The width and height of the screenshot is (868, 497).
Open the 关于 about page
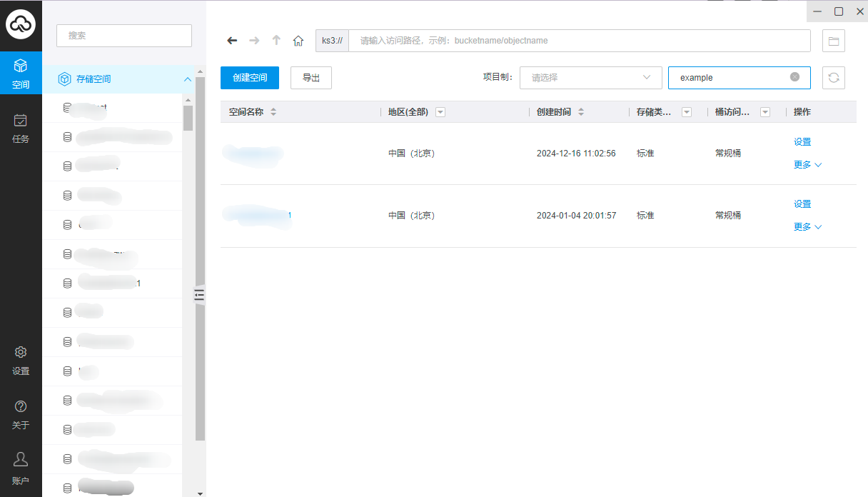pyautogui.click(x=21, y=414)
